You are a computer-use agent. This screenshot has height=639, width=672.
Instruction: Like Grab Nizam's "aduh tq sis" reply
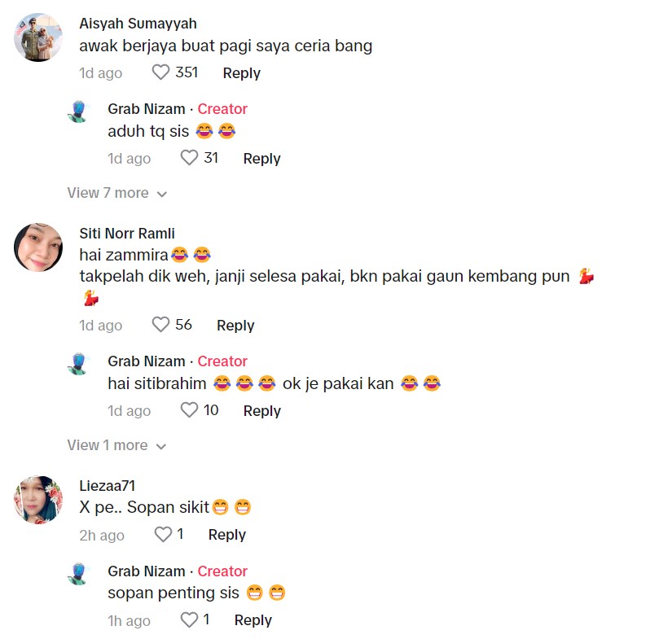pyautogui.click(x=189, y=158)
